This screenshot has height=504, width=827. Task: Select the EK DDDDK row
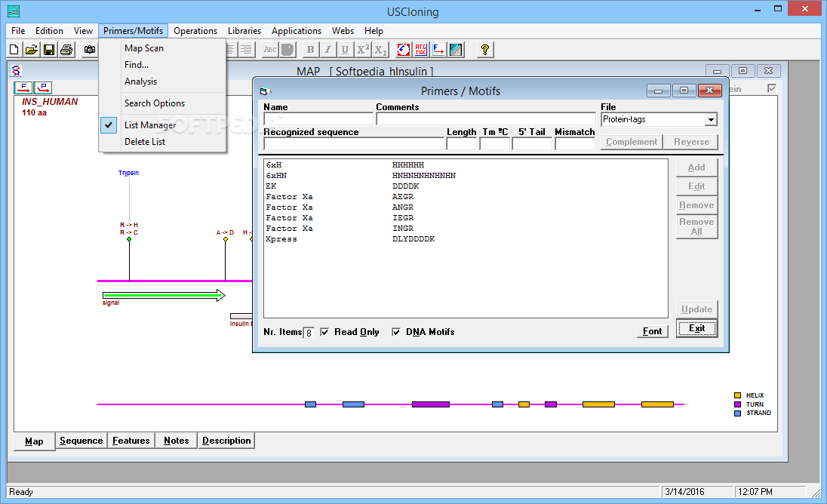466,186
